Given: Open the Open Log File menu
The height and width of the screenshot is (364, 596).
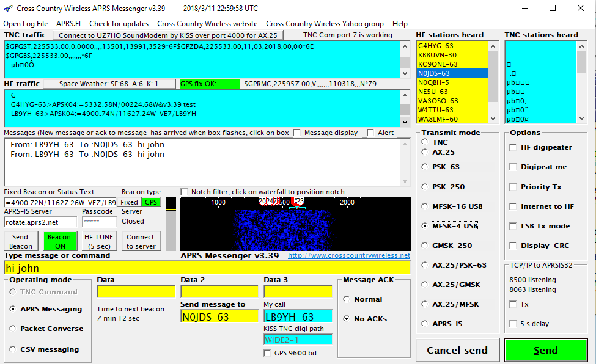Looking at the screenshot, I should (x=26, y=24).
